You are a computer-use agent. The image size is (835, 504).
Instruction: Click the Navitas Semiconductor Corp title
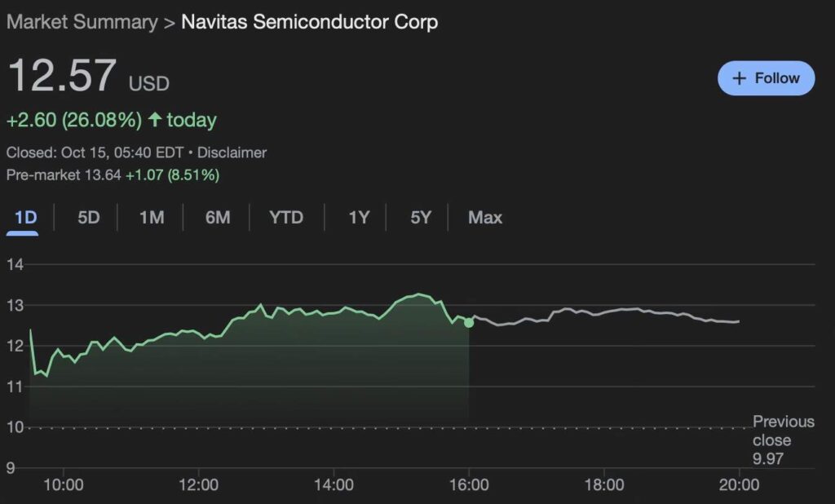[309, 22]
